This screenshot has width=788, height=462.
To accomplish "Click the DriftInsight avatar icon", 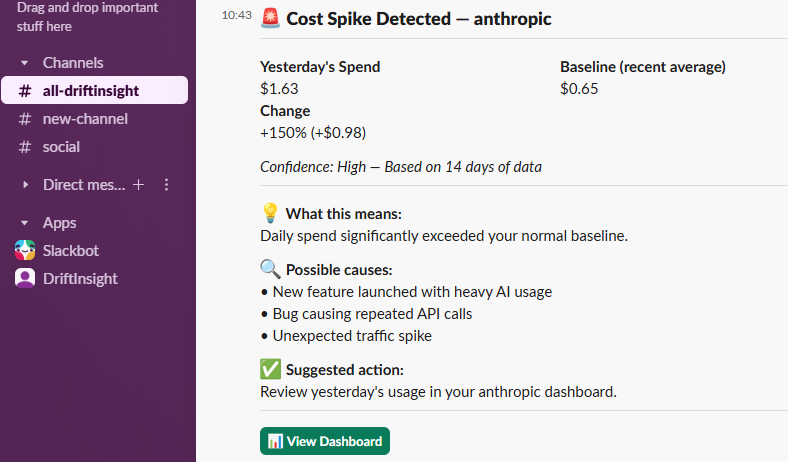I will 25,279.
